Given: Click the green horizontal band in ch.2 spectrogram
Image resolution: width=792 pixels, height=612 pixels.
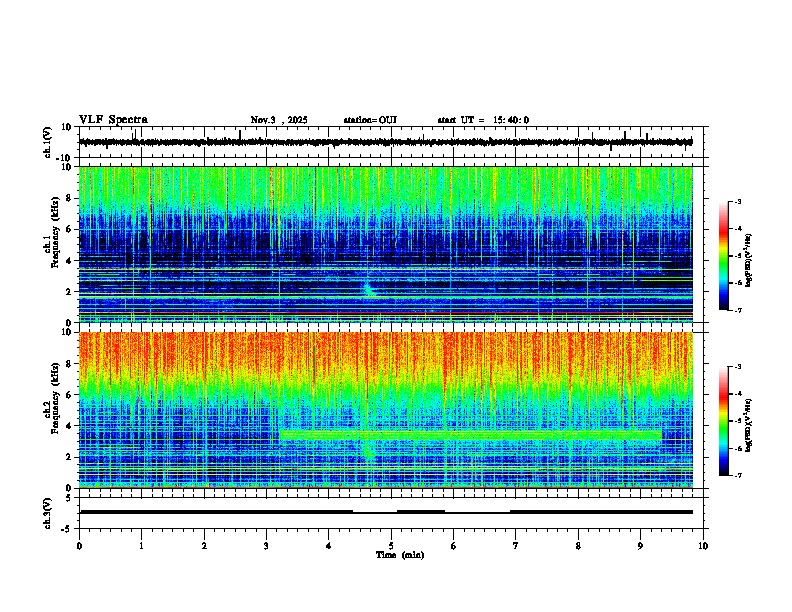Looking at the screenshot, I should click(x=471, y=435).
